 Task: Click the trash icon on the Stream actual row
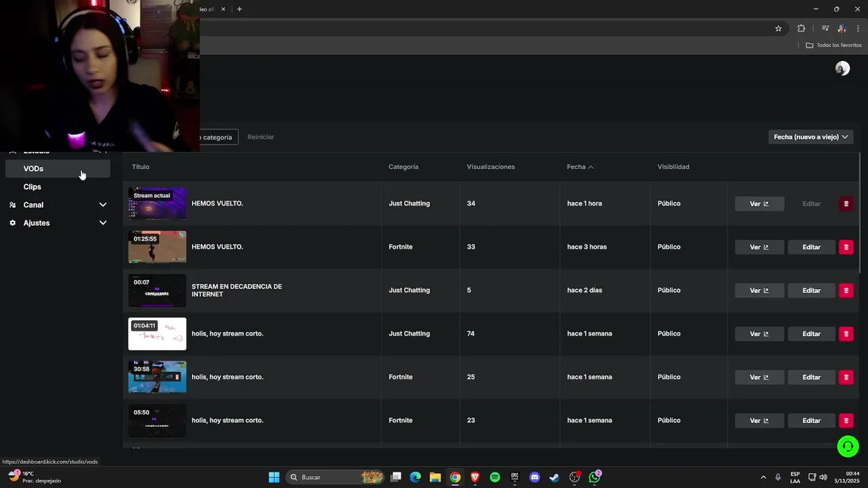click(x=846, y=204)
